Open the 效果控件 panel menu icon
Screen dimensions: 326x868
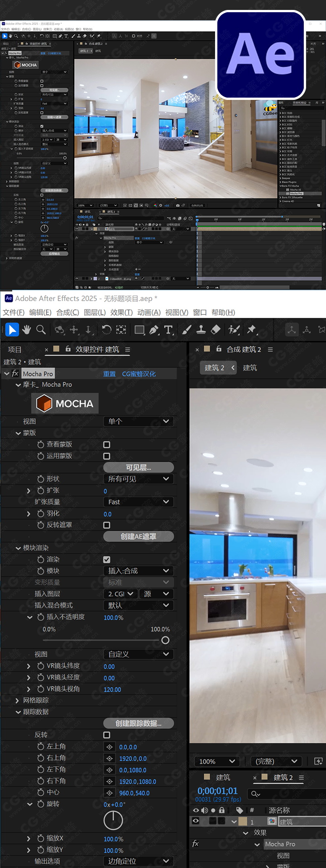click(128, 349)
